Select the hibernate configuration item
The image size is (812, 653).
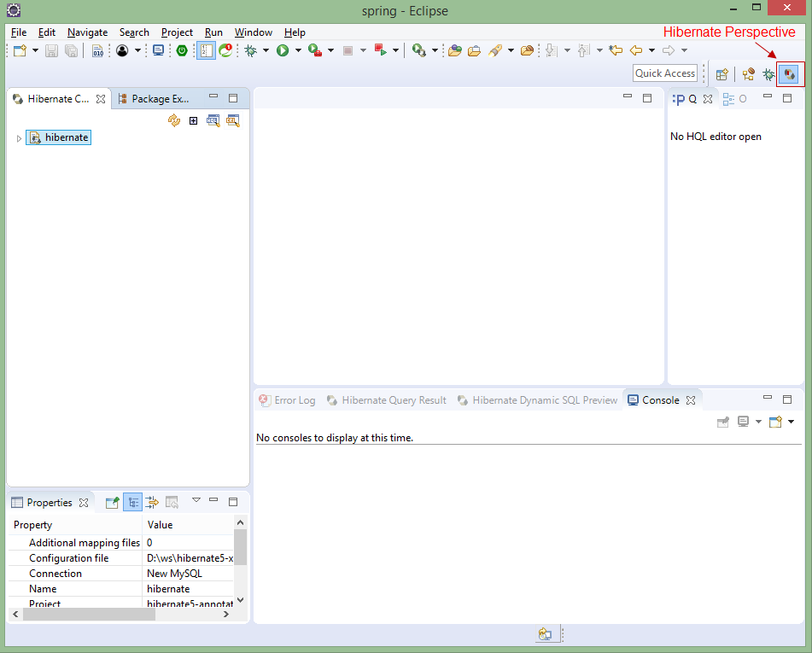tap(59, 137)
